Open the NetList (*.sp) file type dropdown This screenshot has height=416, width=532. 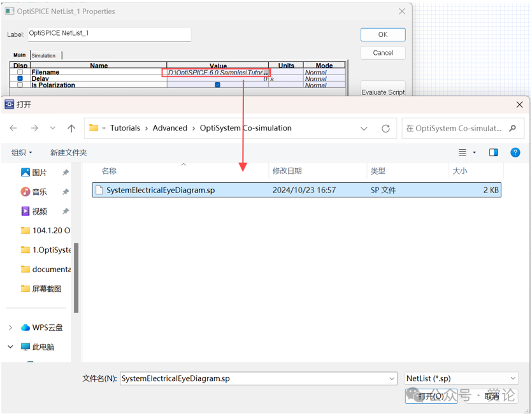[x=461, y=378]
